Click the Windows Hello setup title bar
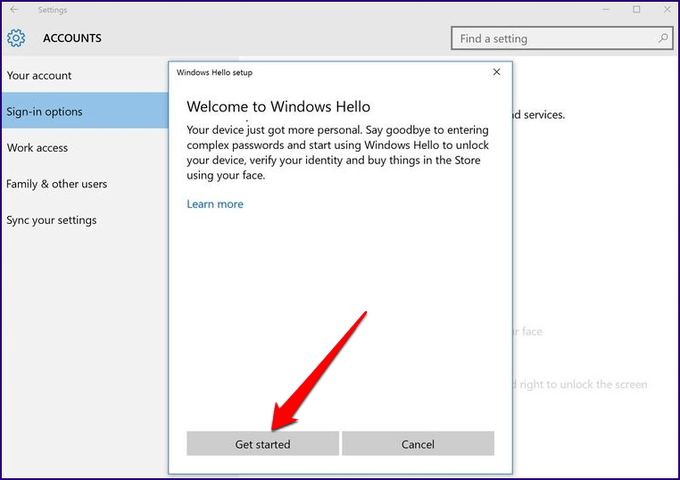680x480 pixels. click(x=300, y=72)
